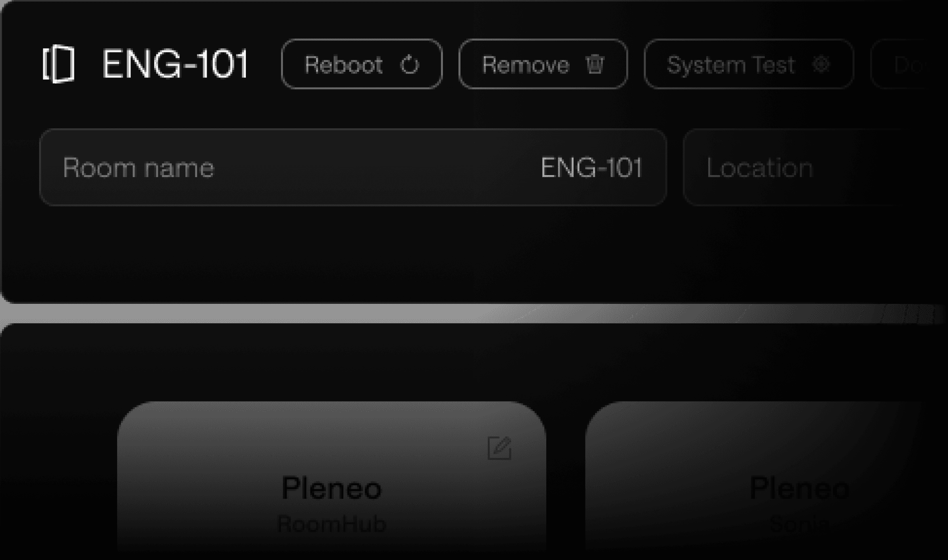The height and width of the screenshot is (560, 948).
Task: Click the Remove button label
Action: [526, 65]
